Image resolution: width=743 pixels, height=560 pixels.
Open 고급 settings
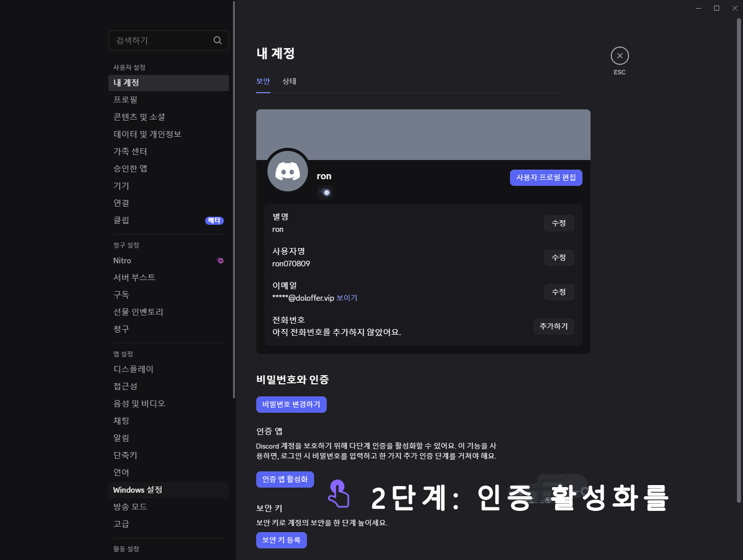click(x=169, y=524)
